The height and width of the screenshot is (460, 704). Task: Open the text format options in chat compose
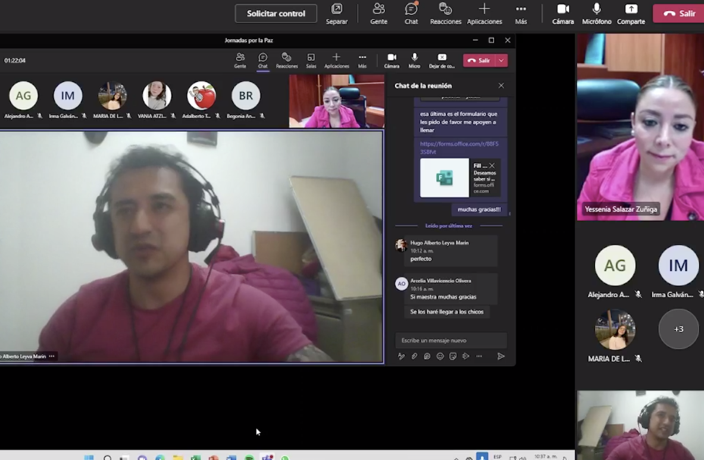click(x=401, y=356)
